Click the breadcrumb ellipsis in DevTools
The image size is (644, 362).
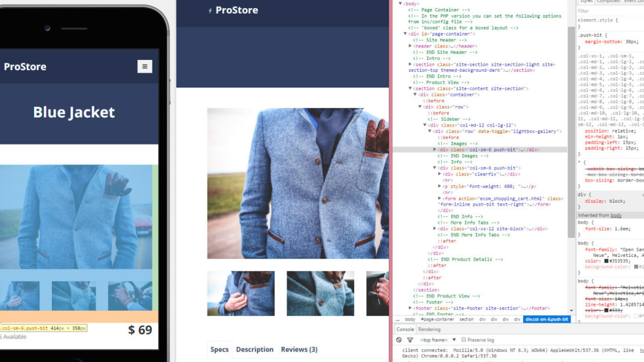[x=397, y=319]
